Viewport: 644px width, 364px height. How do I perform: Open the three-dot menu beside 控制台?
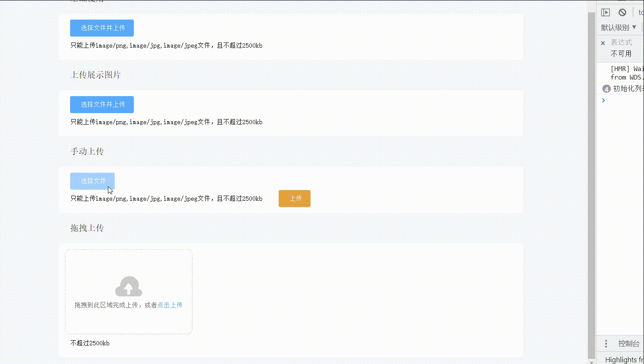(x=605, y=344)
